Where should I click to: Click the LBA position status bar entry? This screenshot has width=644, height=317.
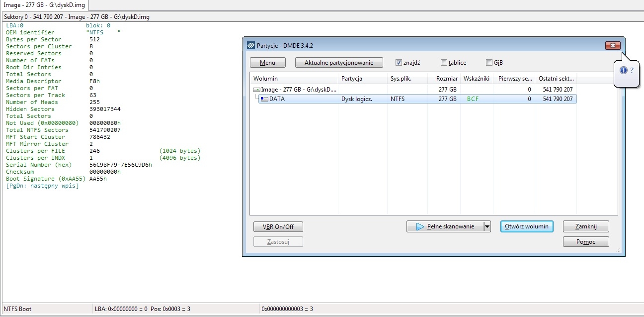(x=142, y=309)
